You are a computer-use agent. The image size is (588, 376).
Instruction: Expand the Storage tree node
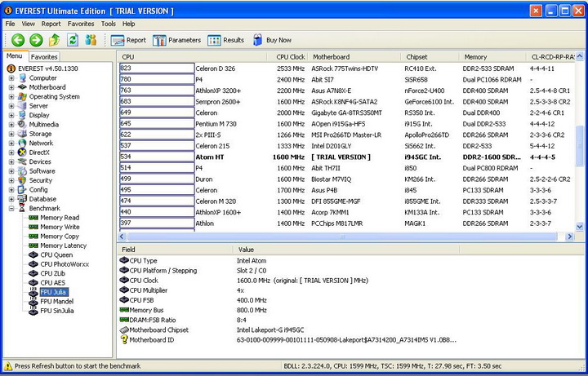click(11, 134)
